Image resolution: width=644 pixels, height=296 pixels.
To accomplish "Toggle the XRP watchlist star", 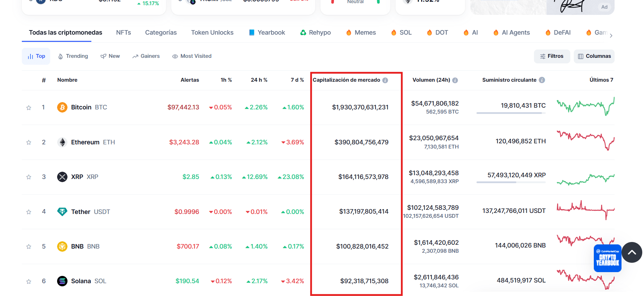I will [29, 177].
